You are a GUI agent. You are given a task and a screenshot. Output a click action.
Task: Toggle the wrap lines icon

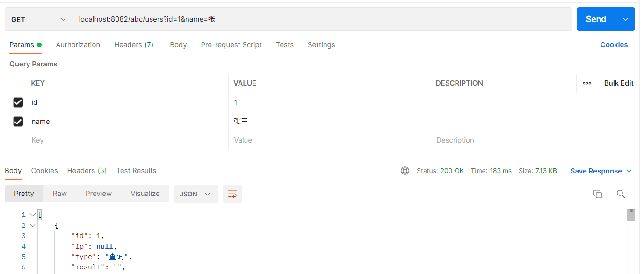click(232, 194)
